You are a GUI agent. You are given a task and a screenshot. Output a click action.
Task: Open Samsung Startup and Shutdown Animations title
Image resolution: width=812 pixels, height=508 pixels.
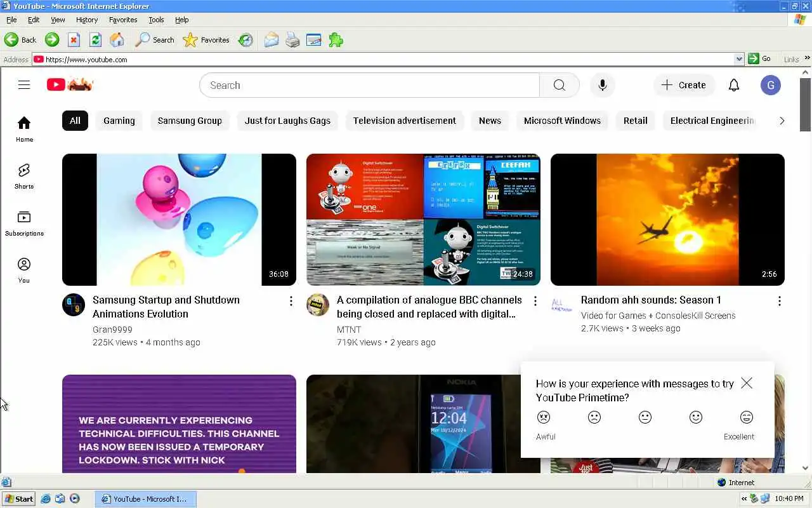[166, 307]
